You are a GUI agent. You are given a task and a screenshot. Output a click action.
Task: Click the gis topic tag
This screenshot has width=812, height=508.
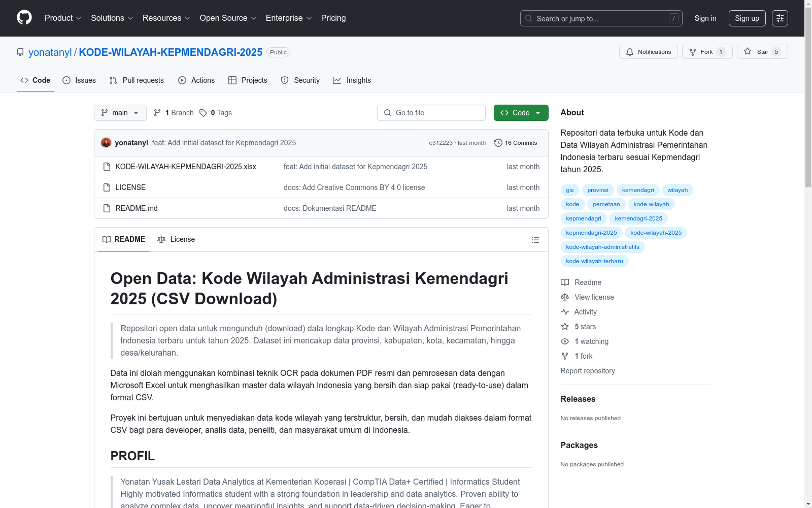click(x=570, y=190)
